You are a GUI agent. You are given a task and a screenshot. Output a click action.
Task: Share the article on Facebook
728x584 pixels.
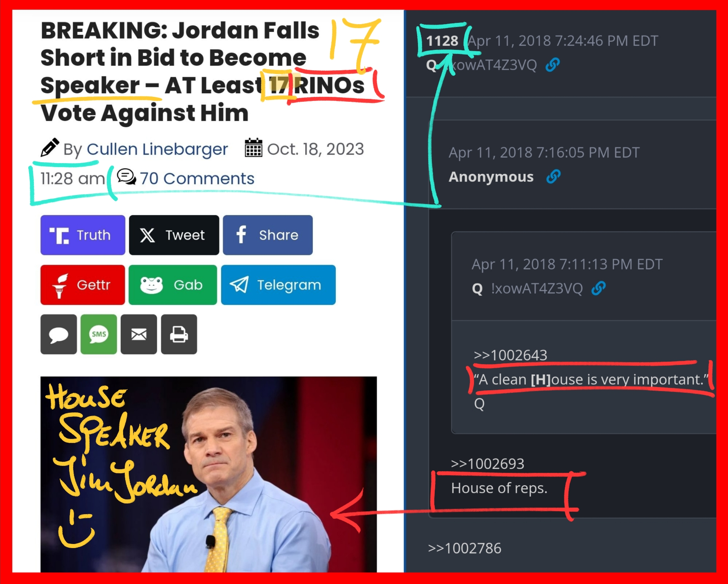coord(267,235)
